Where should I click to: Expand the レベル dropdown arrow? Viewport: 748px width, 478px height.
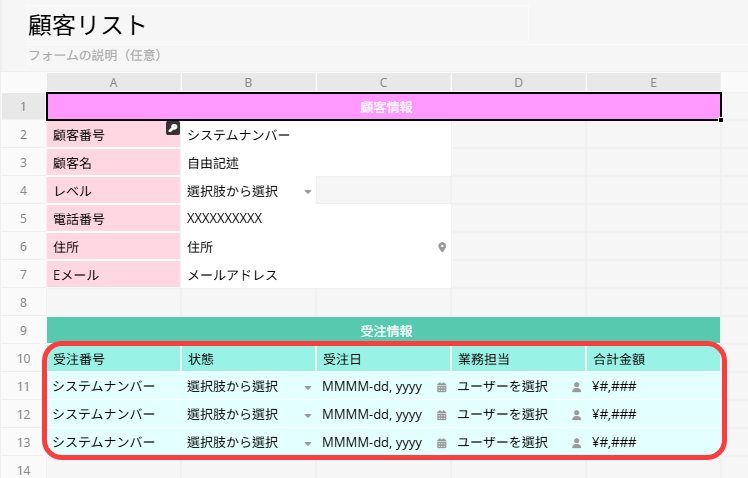307,191
